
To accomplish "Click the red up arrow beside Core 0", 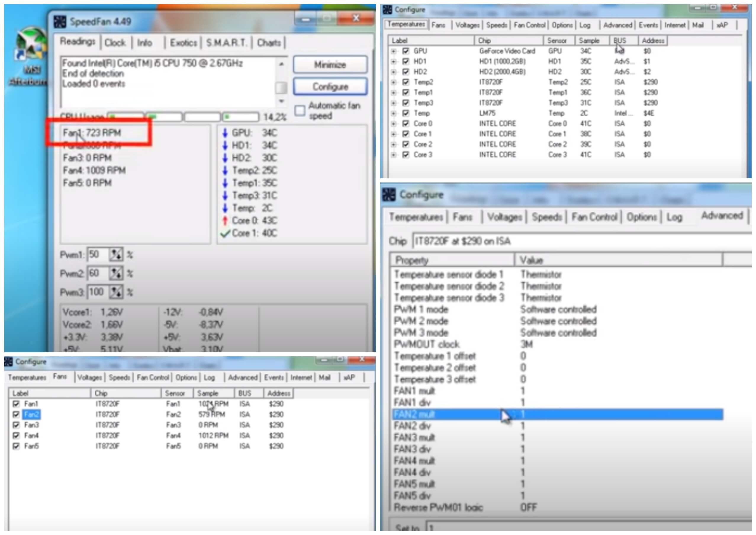I will pos(225,221).
